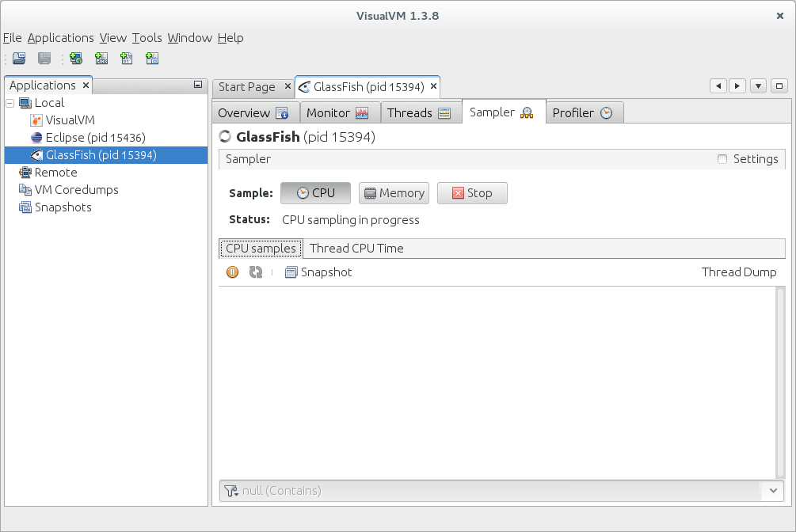Open the File menu

12,38
